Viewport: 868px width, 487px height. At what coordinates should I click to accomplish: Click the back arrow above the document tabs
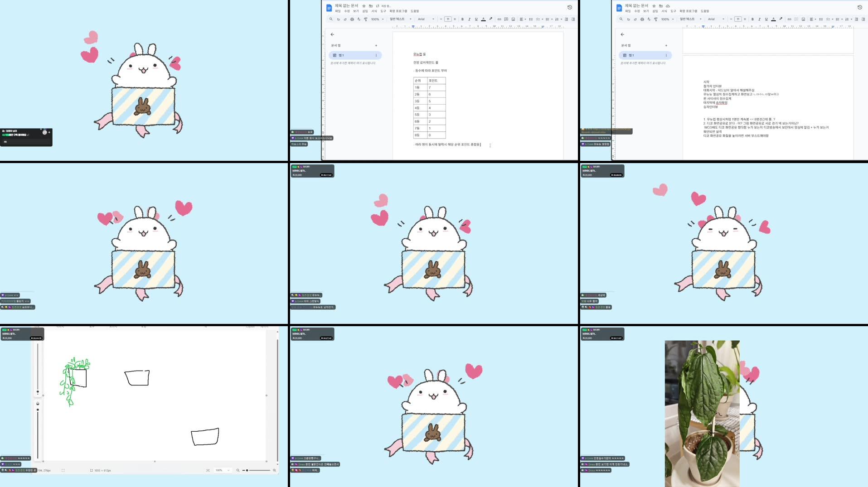[x=333, y=34]
